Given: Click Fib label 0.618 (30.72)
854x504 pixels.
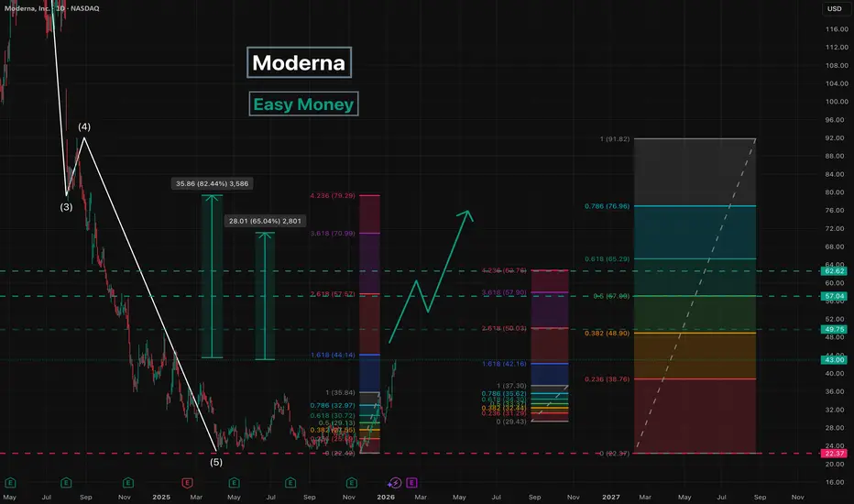Looking at the screenshot, I should point(333,416).
